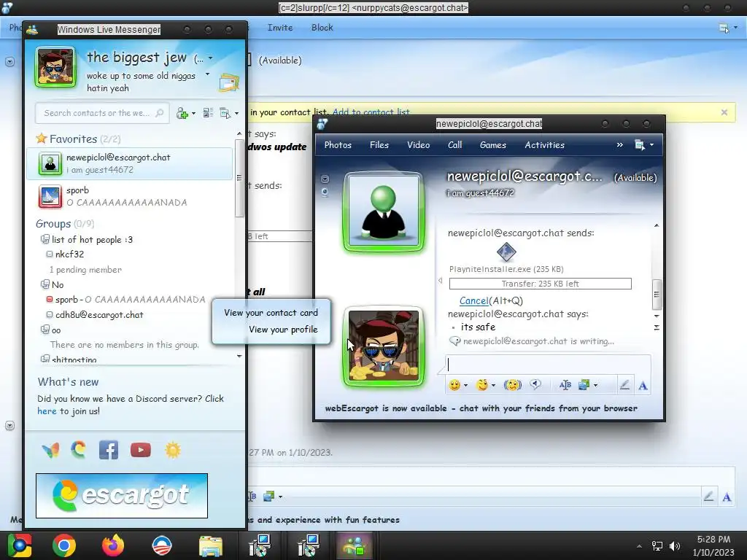Click the email inbox icon in Messenger
The height and width of the screenshot is (560, 747).
(229, 82)
